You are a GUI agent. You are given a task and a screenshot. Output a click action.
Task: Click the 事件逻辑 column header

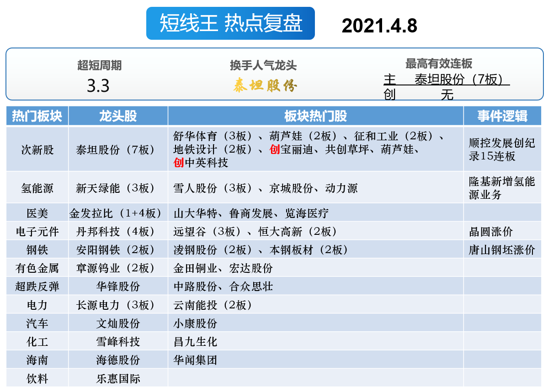tap(502, 116)
